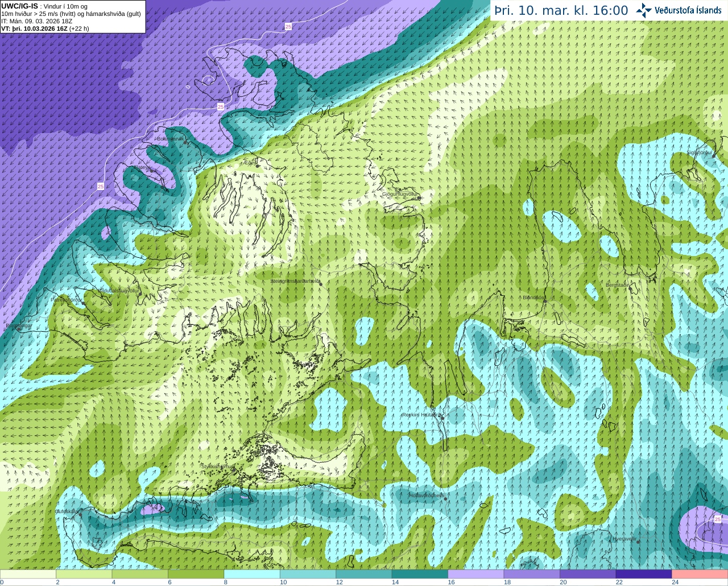
Task: Click the legend scale value '4'
Action: click(114, 582)
